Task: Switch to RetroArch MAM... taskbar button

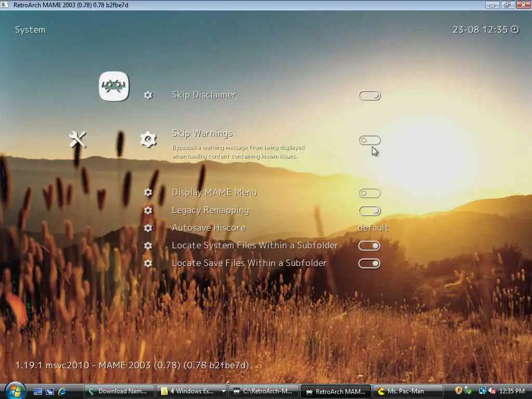Action: pos(336,391)
